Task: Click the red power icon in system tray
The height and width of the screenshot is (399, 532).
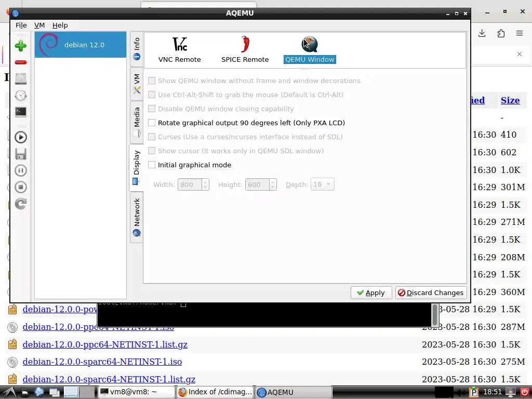Action: tap(525, 392)
